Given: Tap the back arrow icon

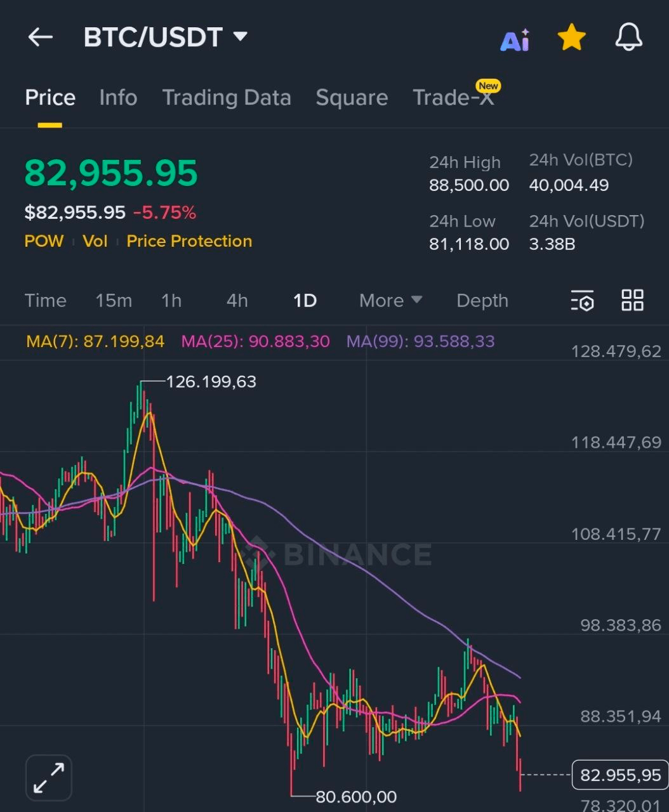Looking at the screenshot, I should (x=40, y=37).
